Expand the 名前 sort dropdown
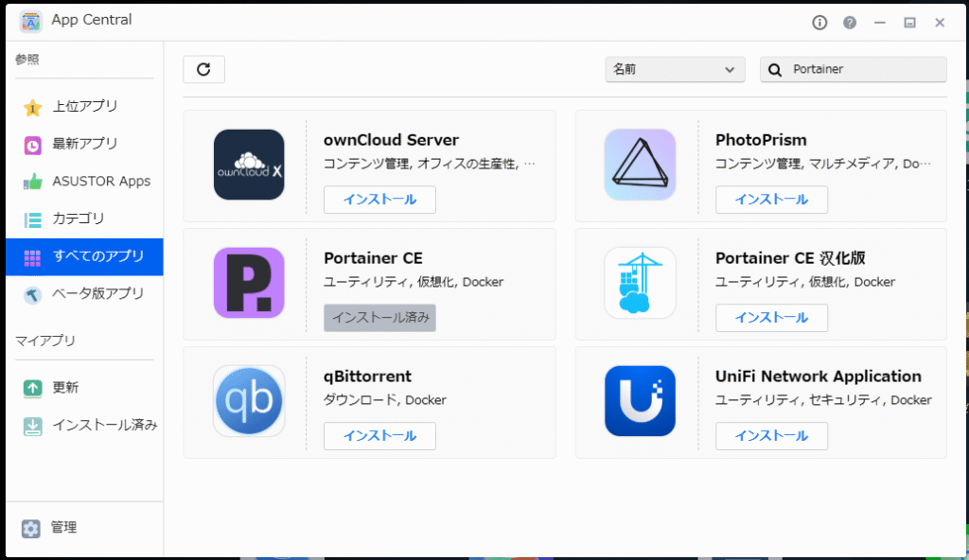Screen dimensions: 969x560 [674, 69]
